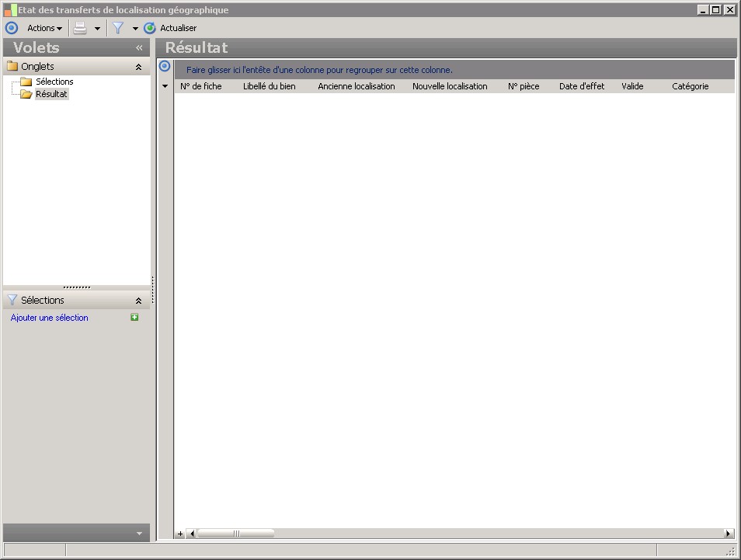
Task: Click the funnel filter icon in toolbar
Action: click(x=118, y=29)
